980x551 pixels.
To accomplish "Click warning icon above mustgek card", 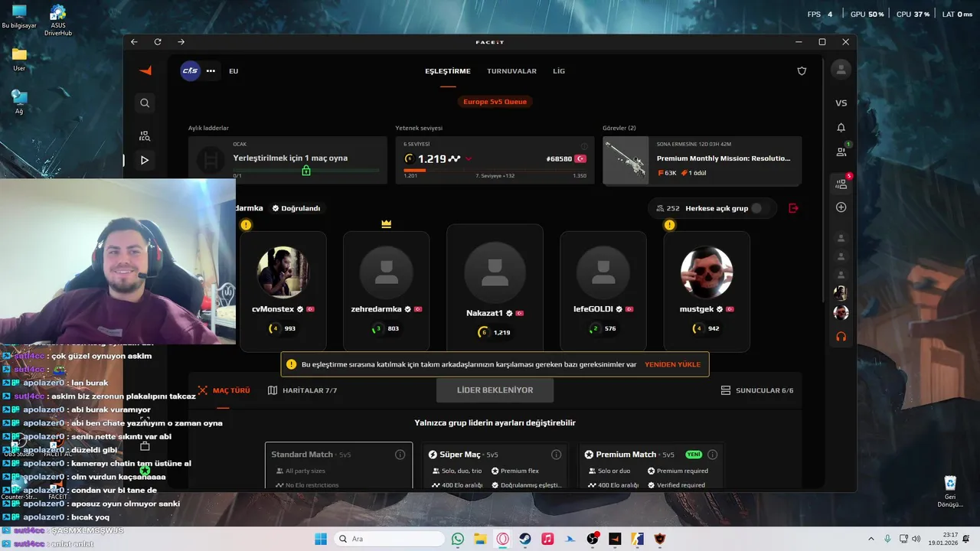I will [x=669, y=225].
